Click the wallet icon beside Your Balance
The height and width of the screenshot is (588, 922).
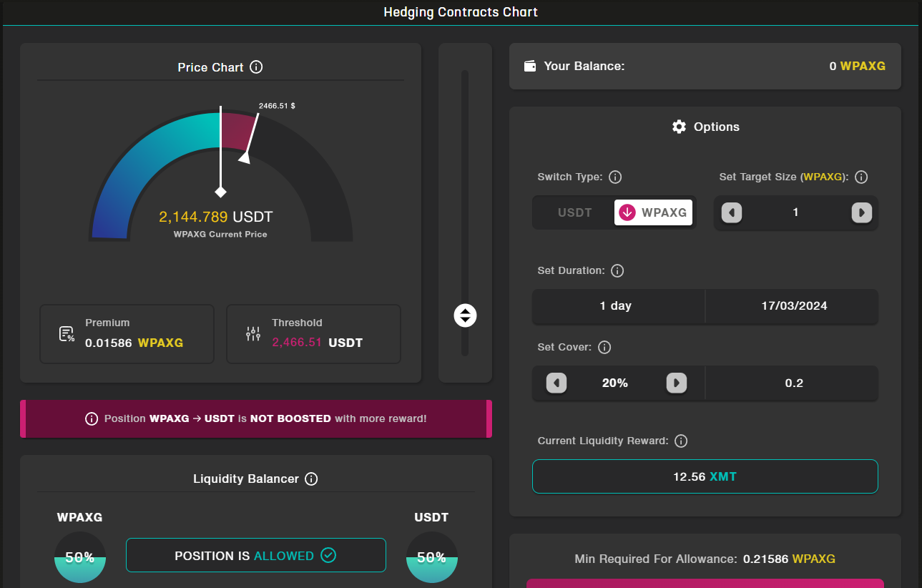[530, 66]
